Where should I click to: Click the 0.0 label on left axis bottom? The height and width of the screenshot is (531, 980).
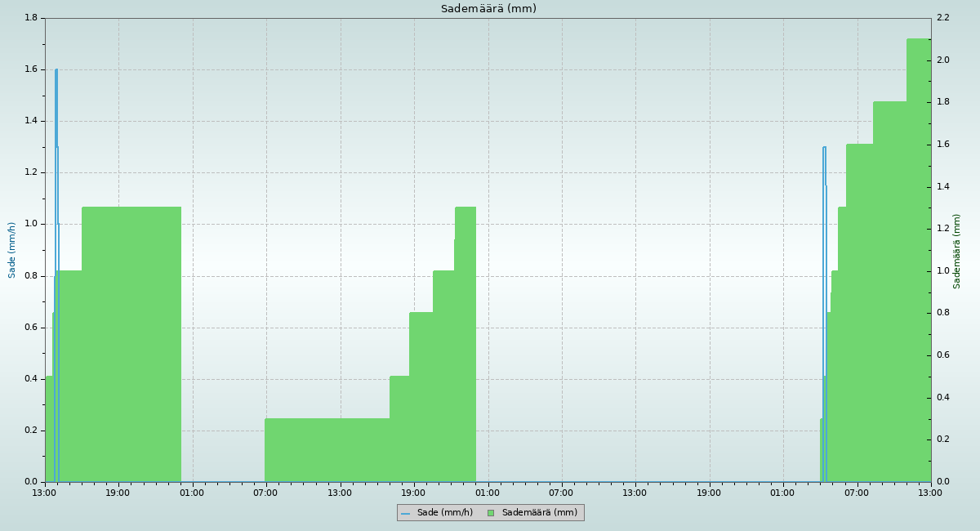click(x=31, y=482)
